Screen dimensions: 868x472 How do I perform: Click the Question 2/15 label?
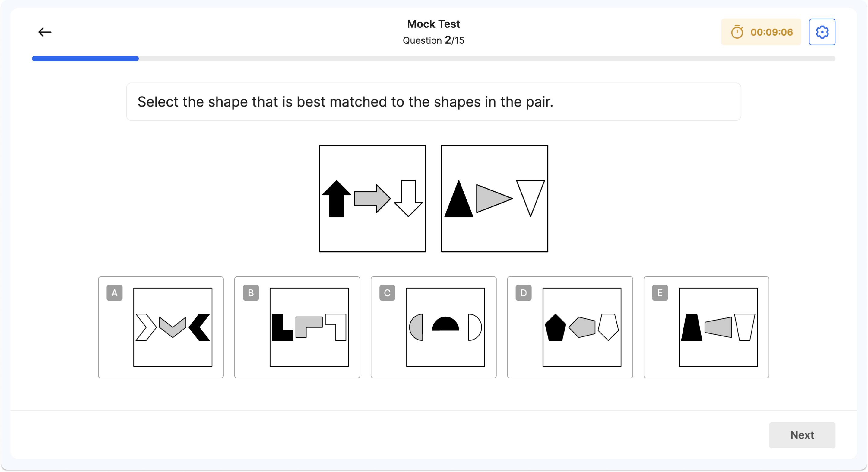tap(433, 40)
